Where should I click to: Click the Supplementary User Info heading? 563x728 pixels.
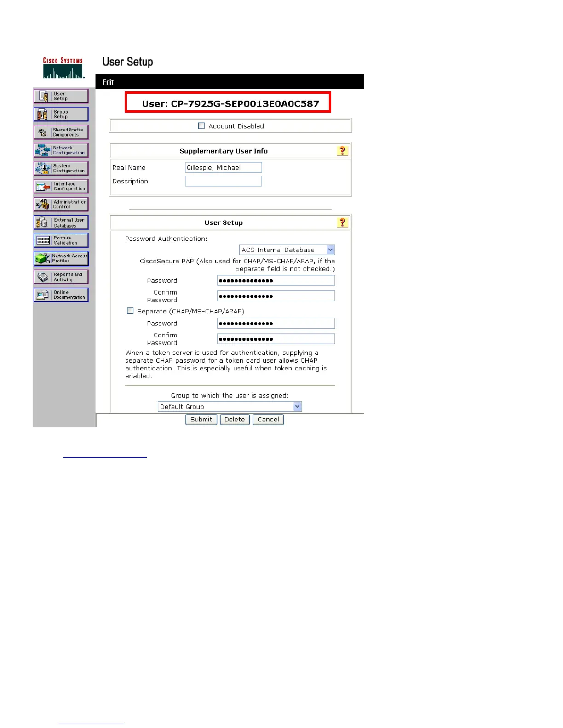click(x=224, y=151)
